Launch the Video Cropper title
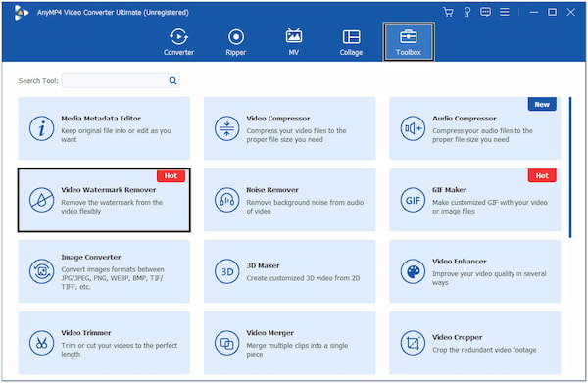This screenshot has height=383, width=588. coord(457,337)
